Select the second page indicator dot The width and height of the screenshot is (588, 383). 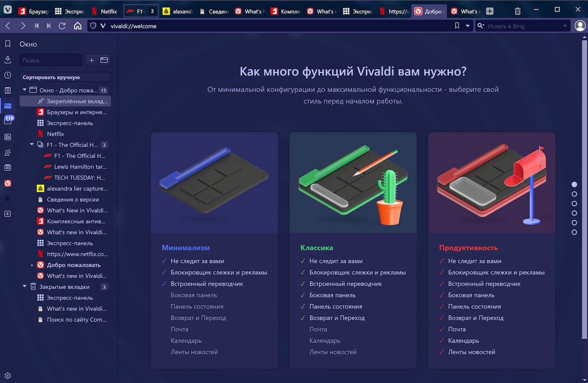tap(574, 194)
